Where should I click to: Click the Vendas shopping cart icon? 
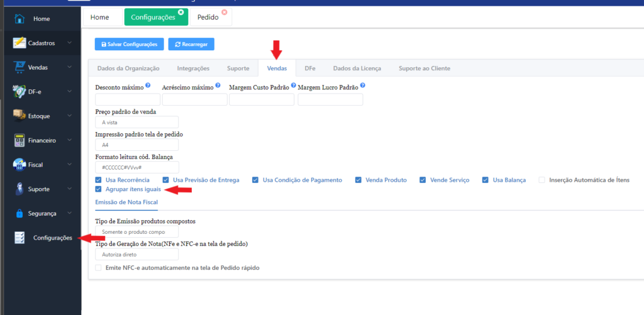[19, 67]
